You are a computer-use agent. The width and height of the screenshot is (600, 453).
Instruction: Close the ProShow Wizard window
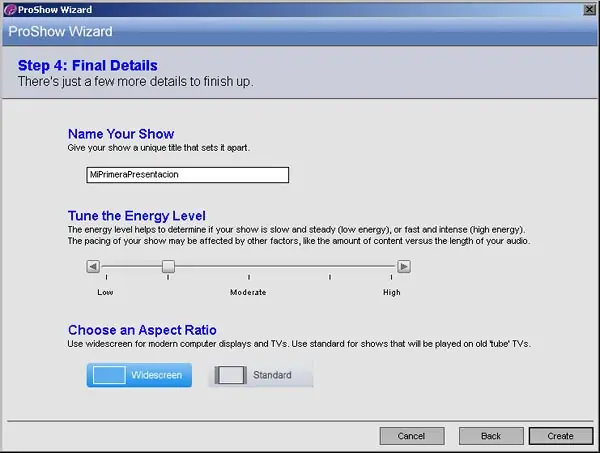[x=589, y=10]
